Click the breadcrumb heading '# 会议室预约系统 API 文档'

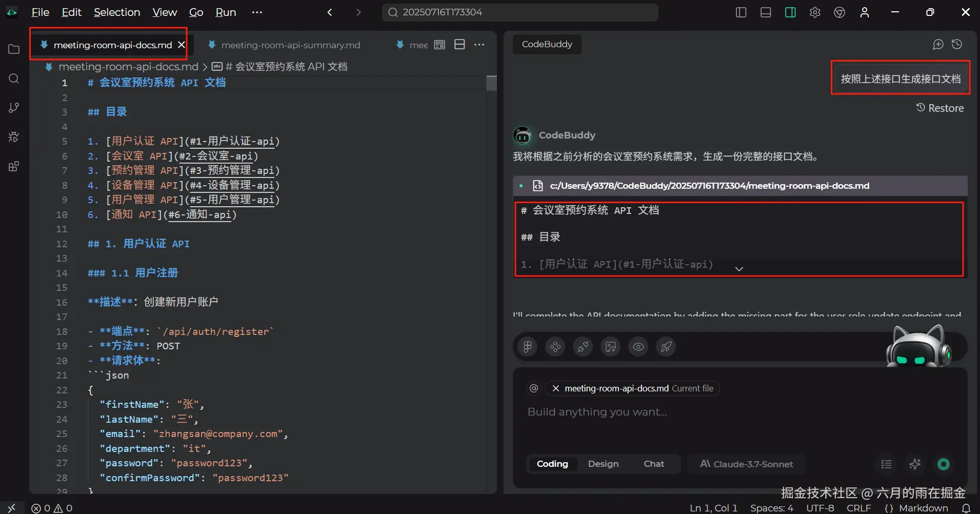tap(286, 67)
